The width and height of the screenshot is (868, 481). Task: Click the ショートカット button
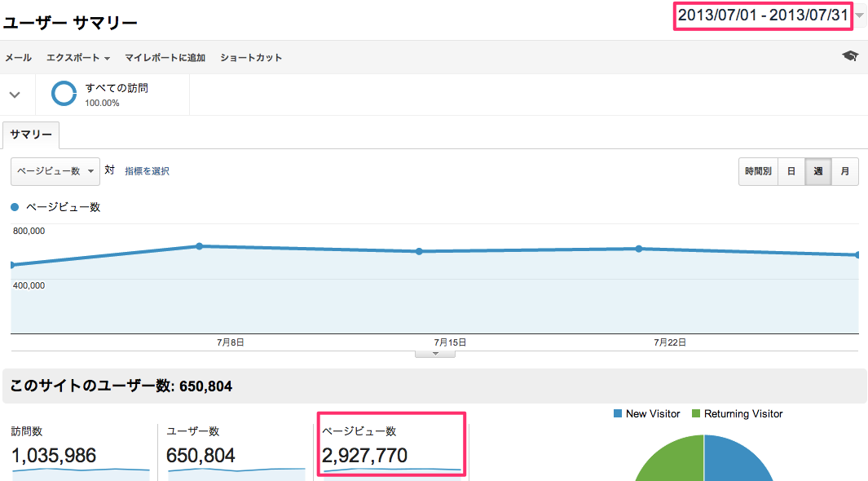[251, 58]
